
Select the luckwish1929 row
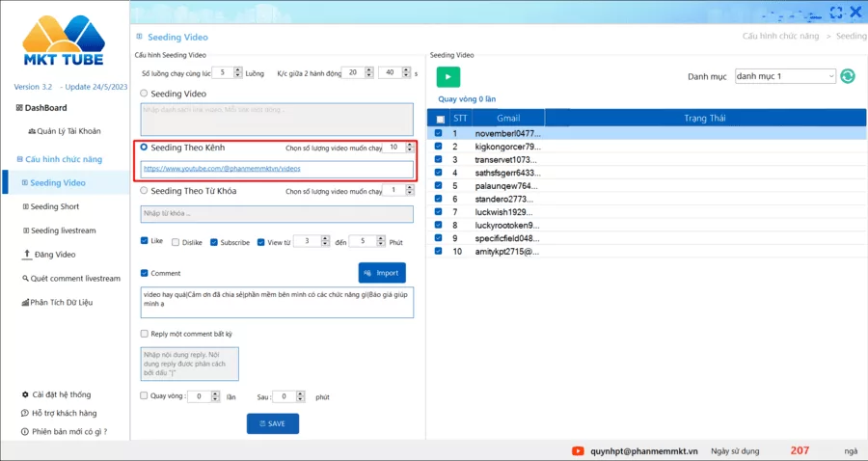click(646, 212)
